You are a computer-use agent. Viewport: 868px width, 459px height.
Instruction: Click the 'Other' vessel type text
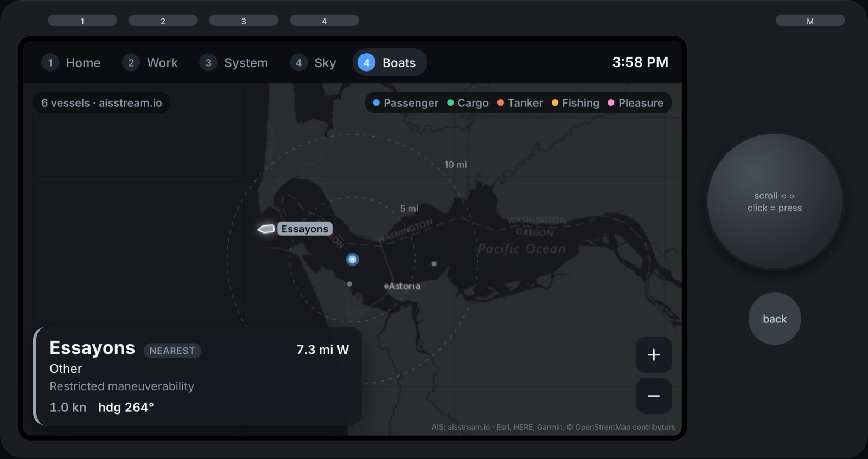coord(66,369)
